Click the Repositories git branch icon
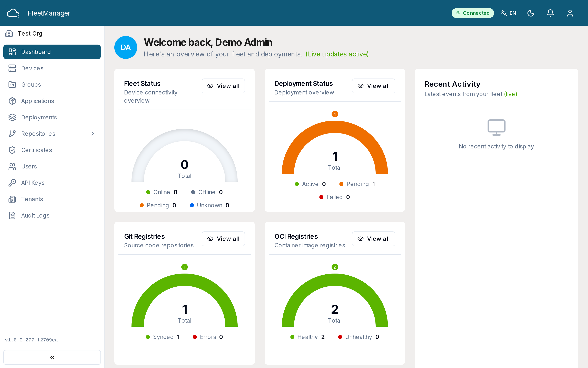Image resolution: width=588 pixels, height=368 pixels. [12, 134]
